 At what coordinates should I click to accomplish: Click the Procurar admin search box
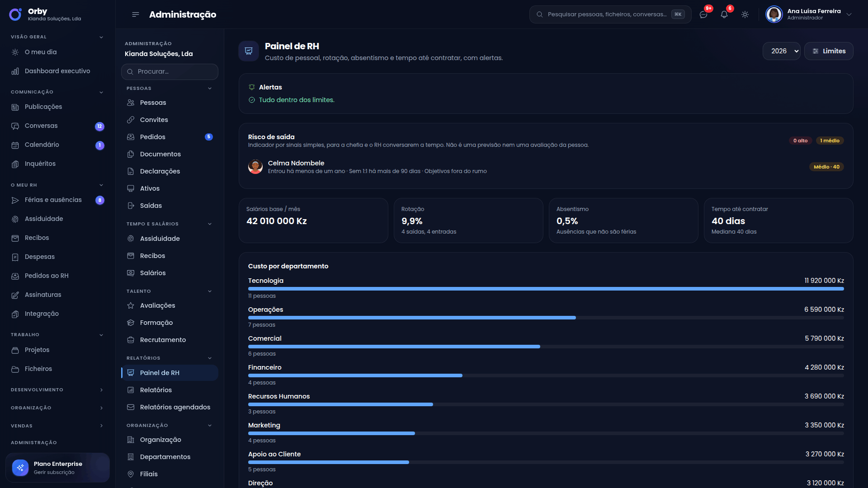click(170, 71)
